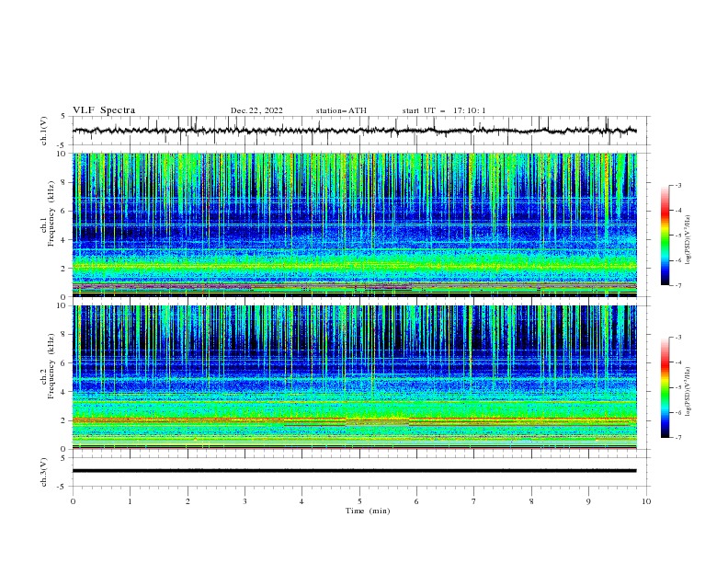Click the "-3" label on ch.1 colorbar

tap(677, 185)
